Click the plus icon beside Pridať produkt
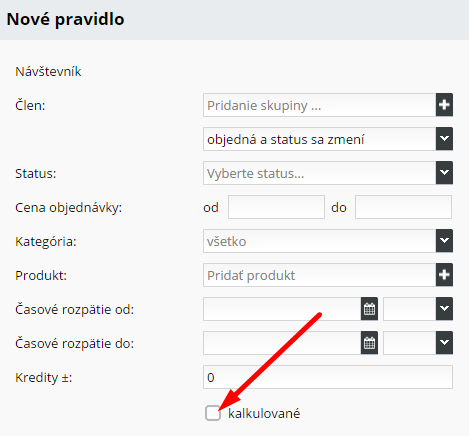Screen dimensions: 469x436 (444, 275)
